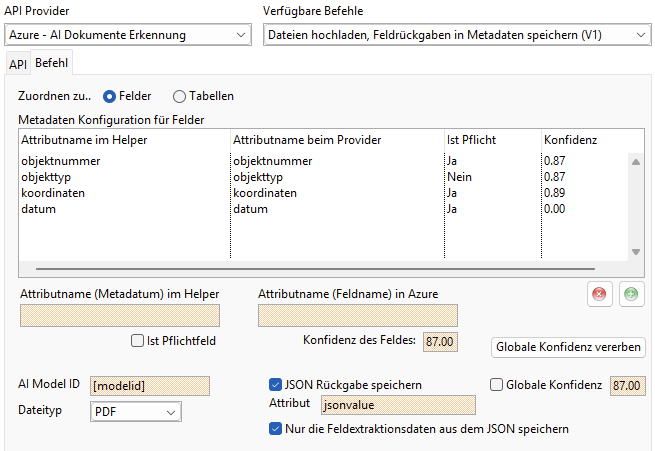Select the Tabellen radio option
Screen dimensions: 655x451
click(180, 97)
